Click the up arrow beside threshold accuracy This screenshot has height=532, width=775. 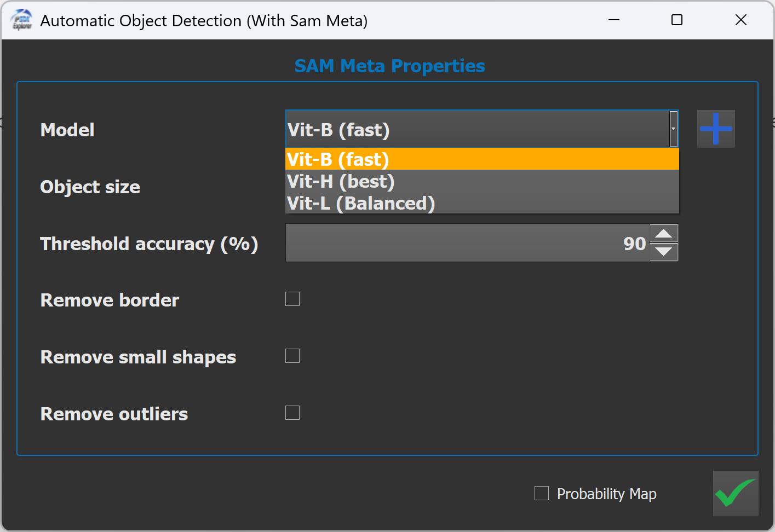(x=663, y=233)
